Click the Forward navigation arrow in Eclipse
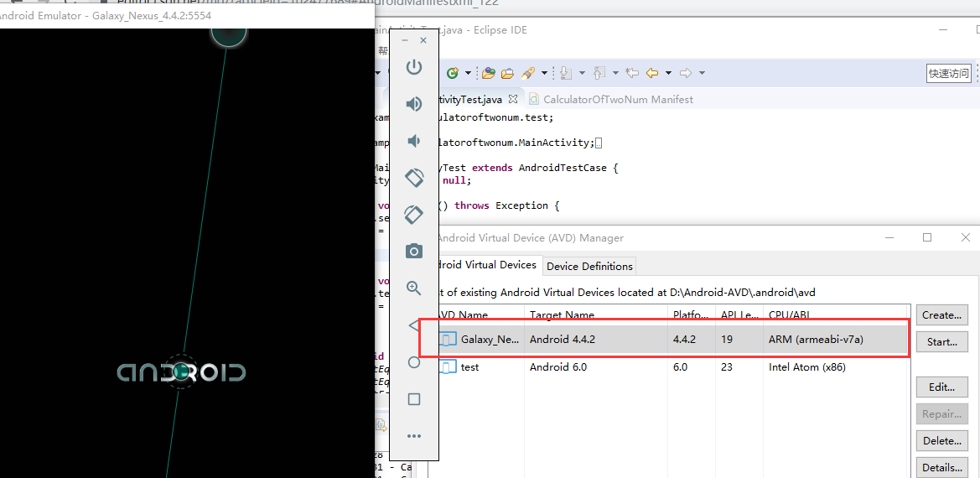 (x=686, y=73)
